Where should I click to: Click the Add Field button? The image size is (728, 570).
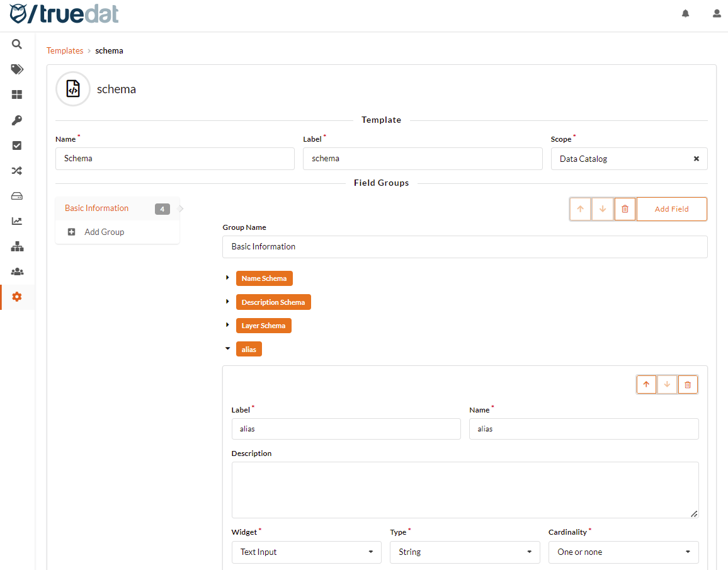[x=671, y=209]
